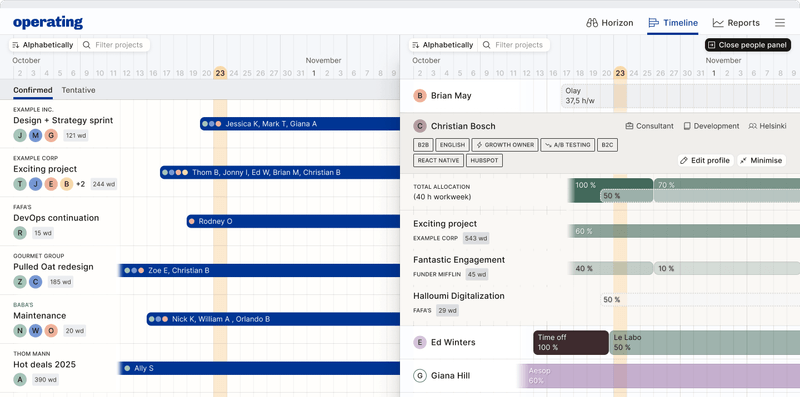The image size is (800, 397).
Task: Click avatar G on Design + Strategy sprint
Action: 51,135
